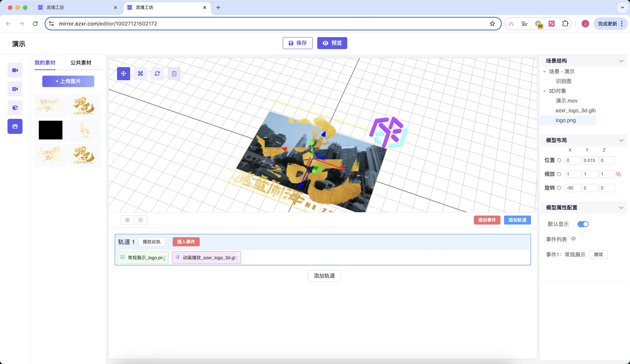Remove the 动画播放_ezxr_logo_3d event from track
Viewport: 630px width, 364px height.
[x=237, y=256]
